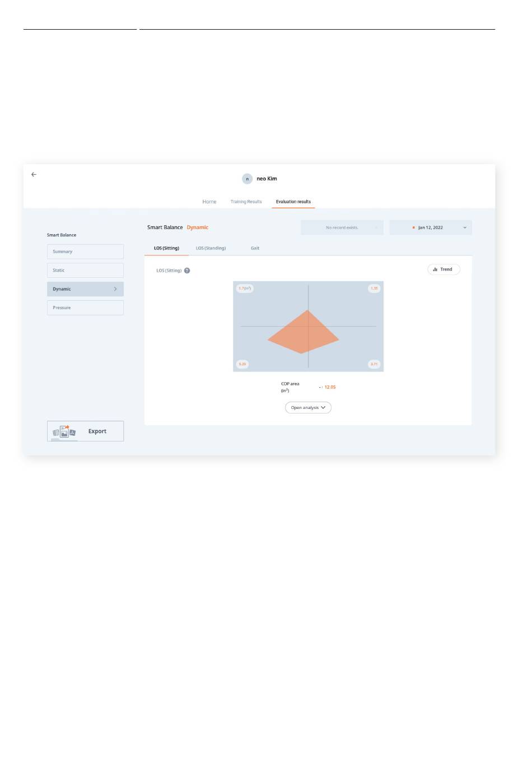
Task: Click the 3.71 bottom-right quadrant value
Action: [374, 364]
